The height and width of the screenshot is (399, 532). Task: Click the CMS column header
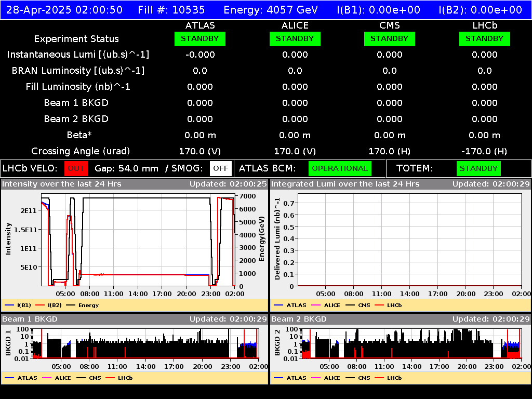(390, 25)
